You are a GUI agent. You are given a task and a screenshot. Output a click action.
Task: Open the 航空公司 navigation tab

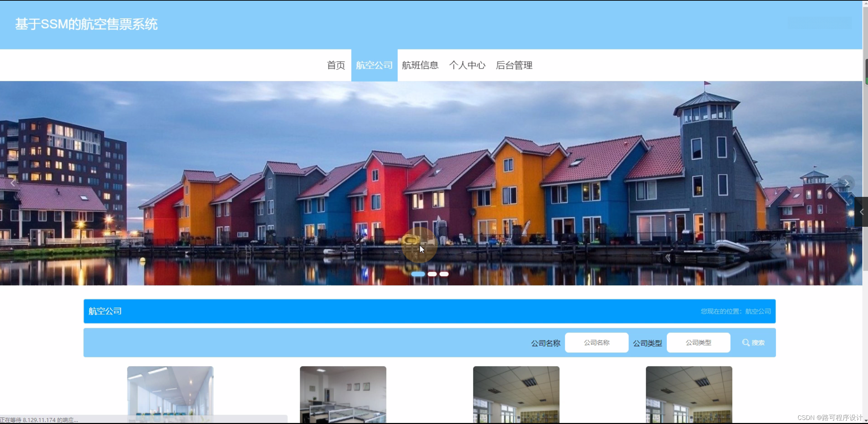click(374, 65)
